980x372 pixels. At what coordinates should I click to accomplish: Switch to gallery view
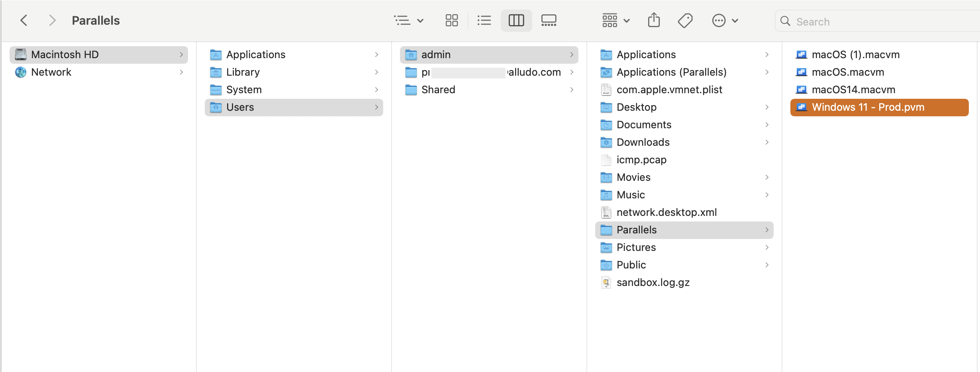[x=549, y=20]
